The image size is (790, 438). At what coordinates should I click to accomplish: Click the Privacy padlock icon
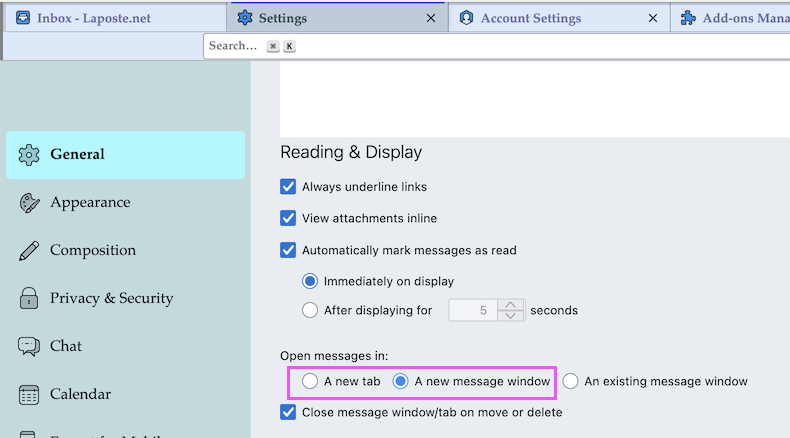pos(29,298)
